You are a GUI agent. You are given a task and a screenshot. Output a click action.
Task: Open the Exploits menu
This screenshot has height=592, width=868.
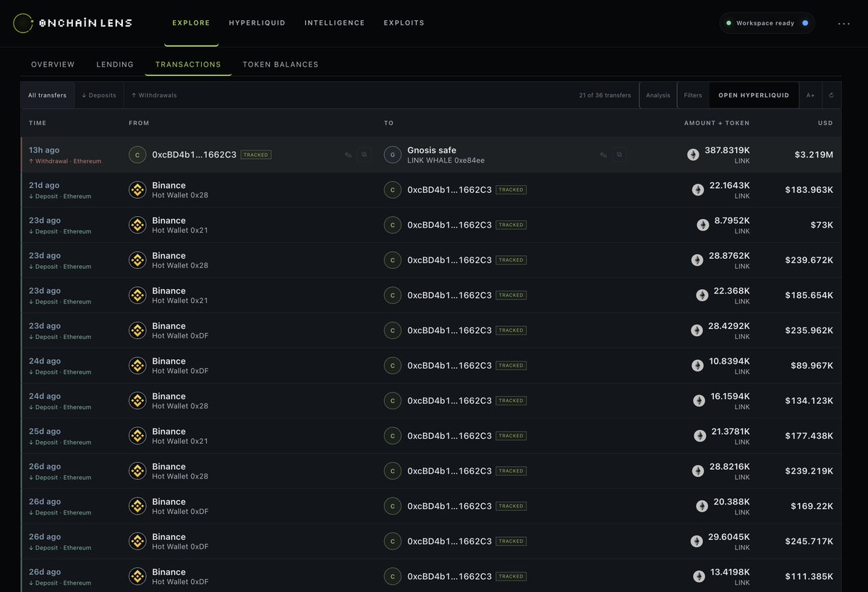pyautogui.click(x=404, y=23)
